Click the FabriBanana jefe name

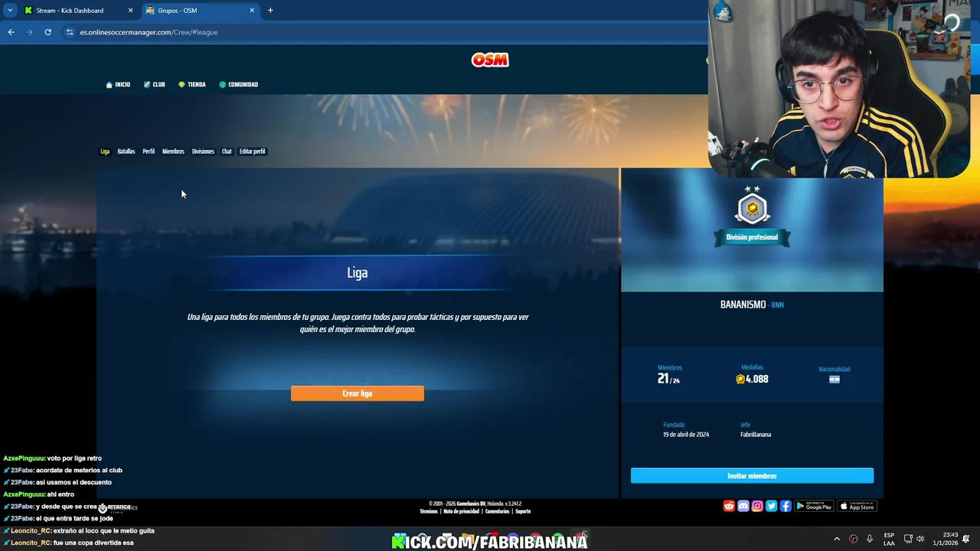point(756,435)
